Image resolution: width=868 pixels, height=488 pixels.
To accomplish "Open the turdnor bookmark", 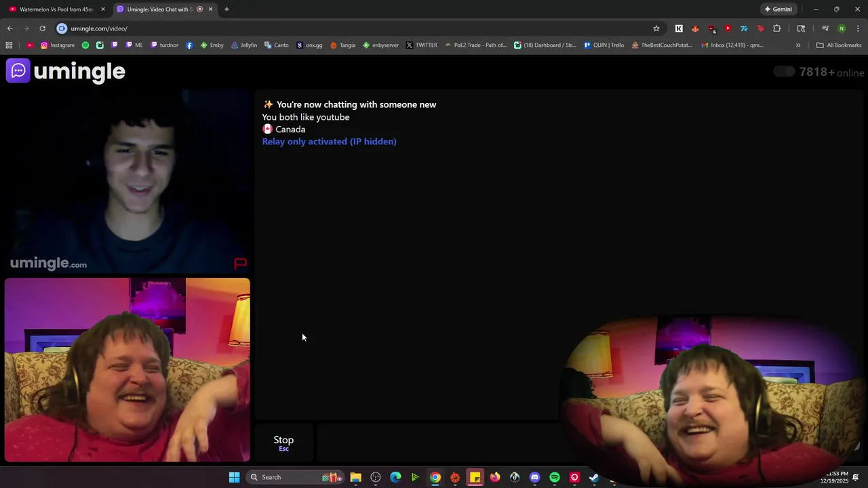I will [x=164, y=45].
